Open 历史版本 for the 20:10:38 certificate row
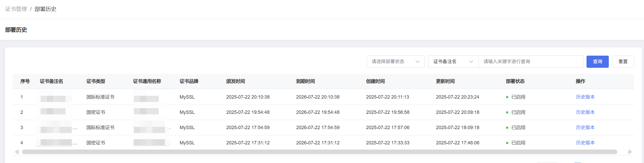This screenshot has height=163, width=644. click(585, 97)
